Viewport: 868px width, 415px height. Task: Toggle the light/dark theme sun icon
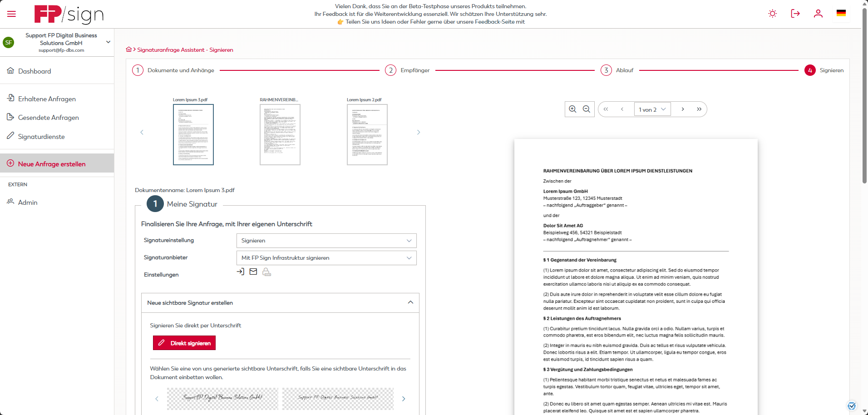click(772, 14)
